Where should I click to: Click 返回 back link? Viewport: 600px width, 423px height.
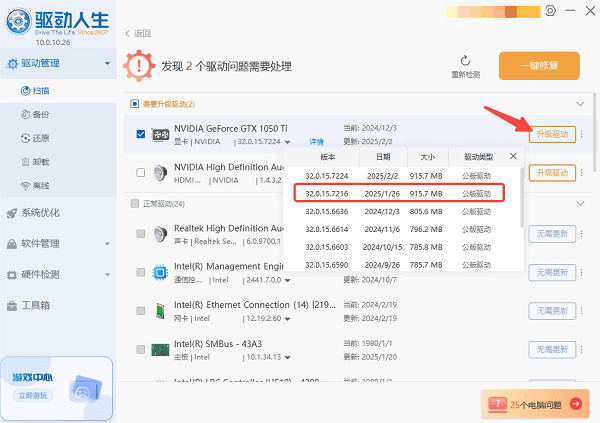pyautogui.click(x=142, y=33)
